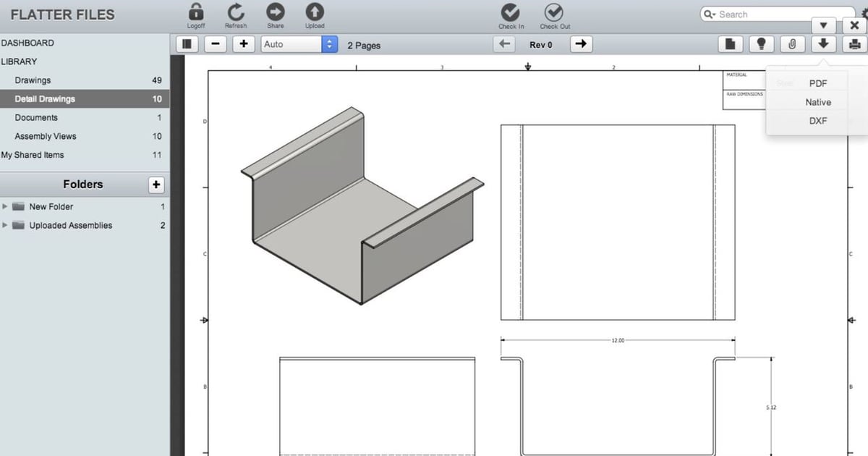868x456 pixels.
Task: Open the Upload dialog
Action: (x=315, y=12)
